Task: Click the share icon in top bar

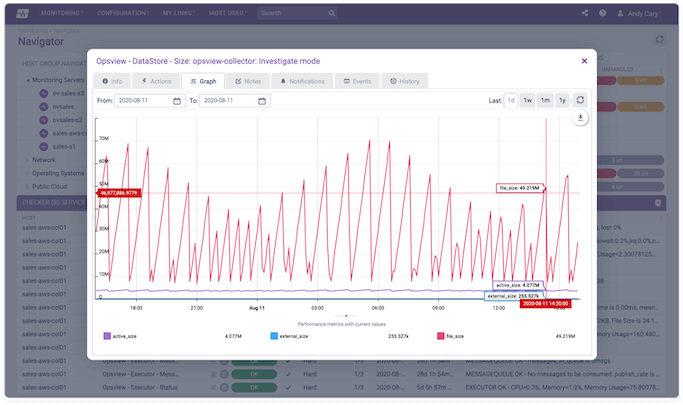Action: pos(584,14)
